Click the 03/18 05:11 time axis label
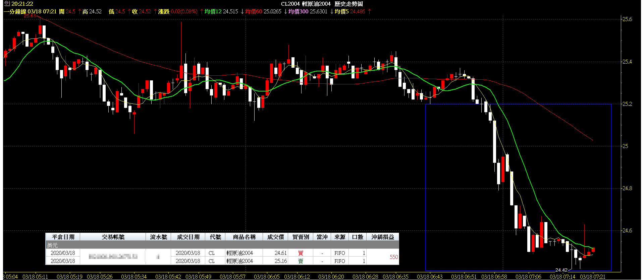 point(35,277)
